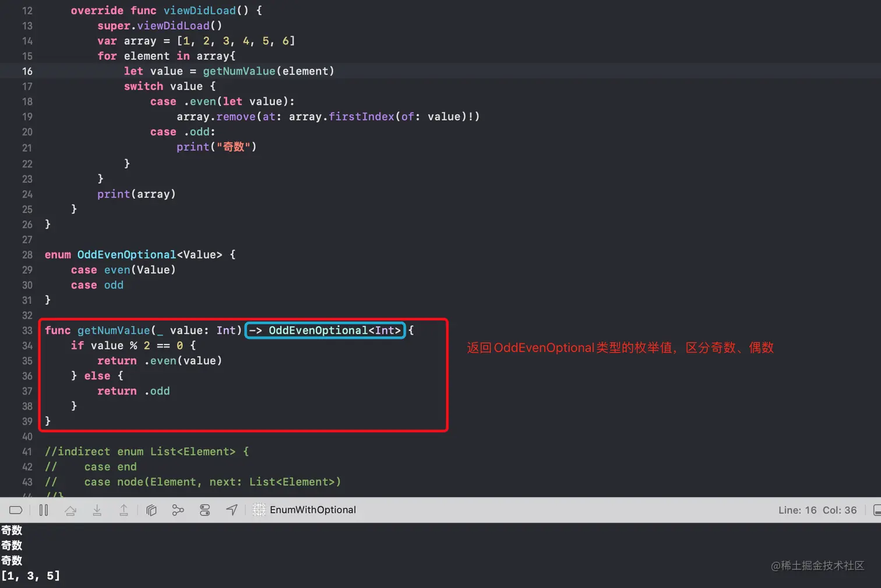Viewport: 881px width, 588px height.
Task: Click commented 'case node(Element, next:' line
Action: (x=193, y=482)
